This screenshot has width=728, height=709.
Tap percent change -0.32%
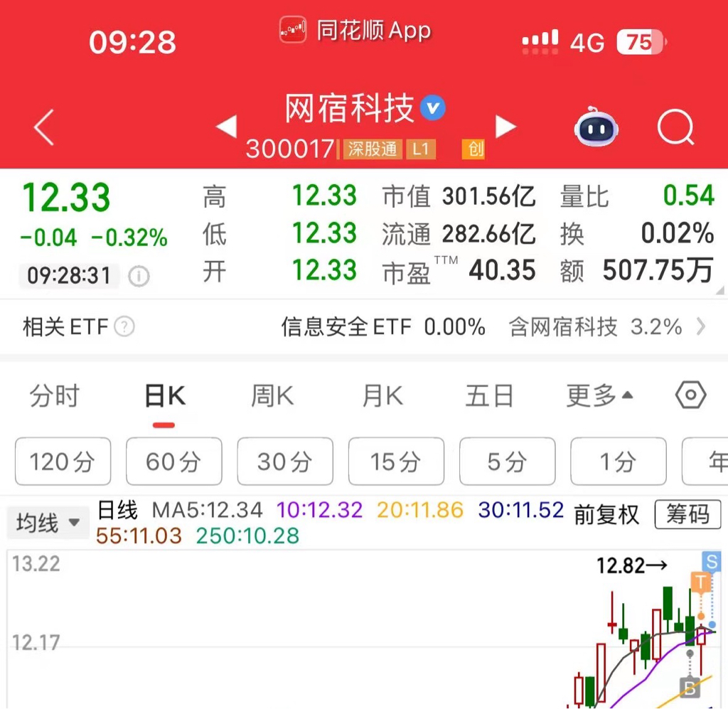pyautogui.click(x=129, y=238)
